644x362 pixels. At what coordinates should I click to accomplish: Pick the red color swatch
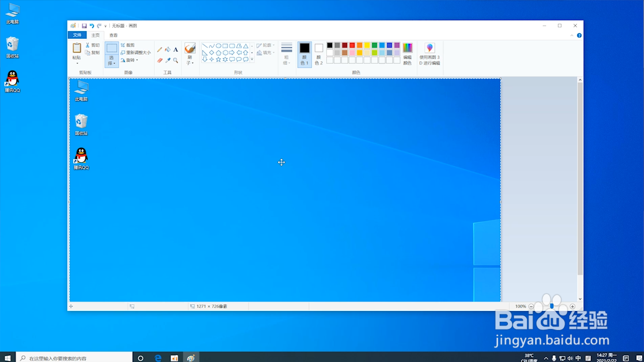(352, 45)
